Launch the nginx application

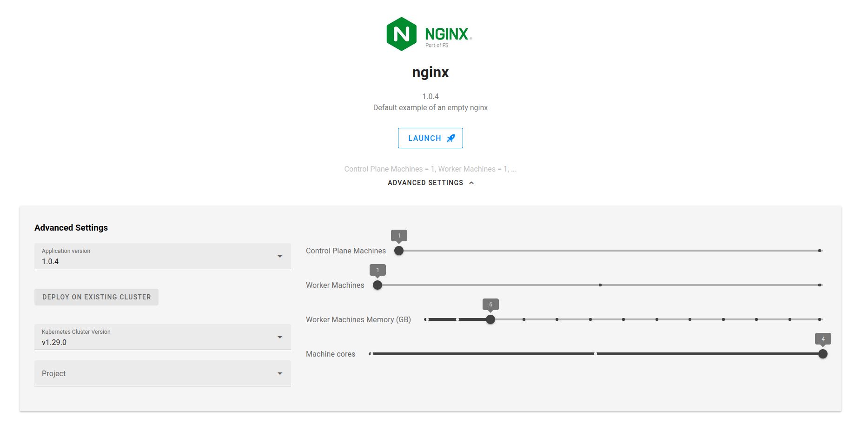pos(430,138)
